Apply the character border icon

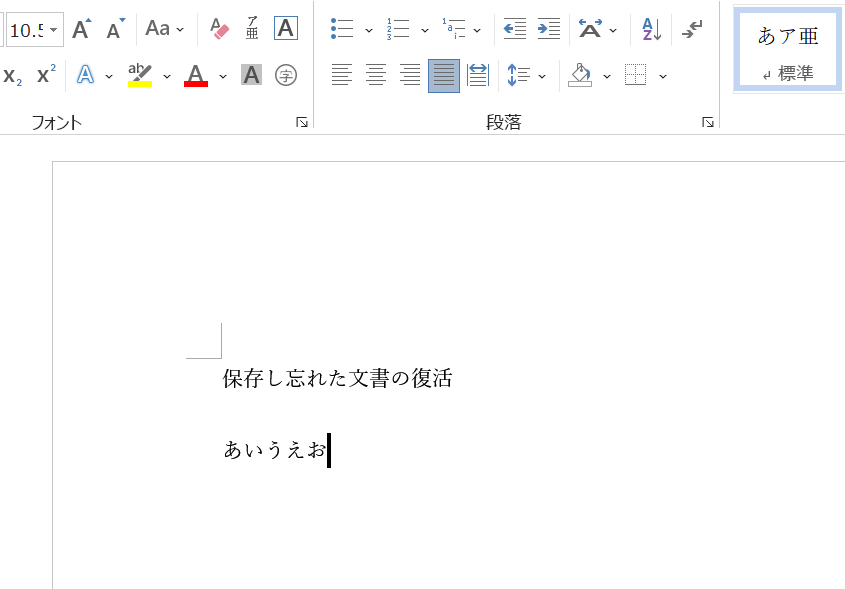click(286, 27)
